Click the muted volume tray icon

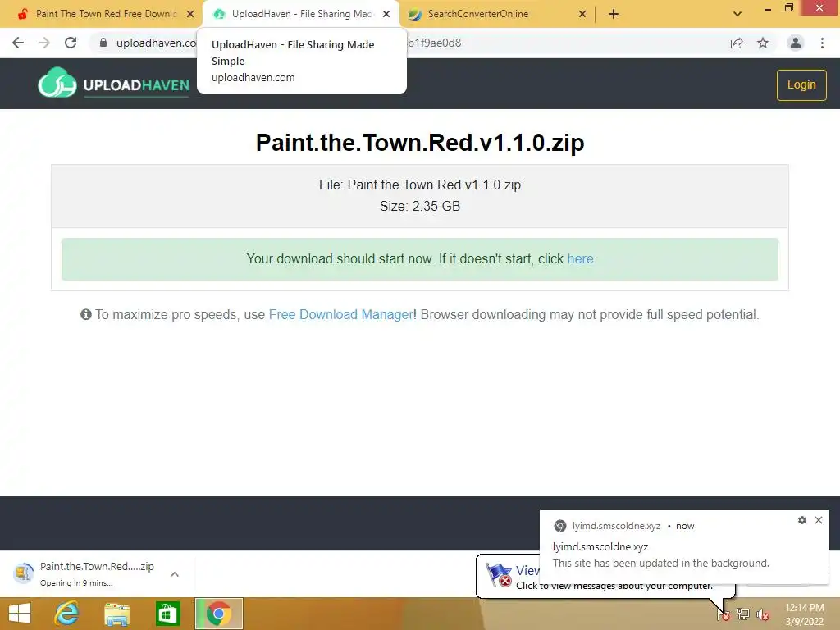coord(763,614)
